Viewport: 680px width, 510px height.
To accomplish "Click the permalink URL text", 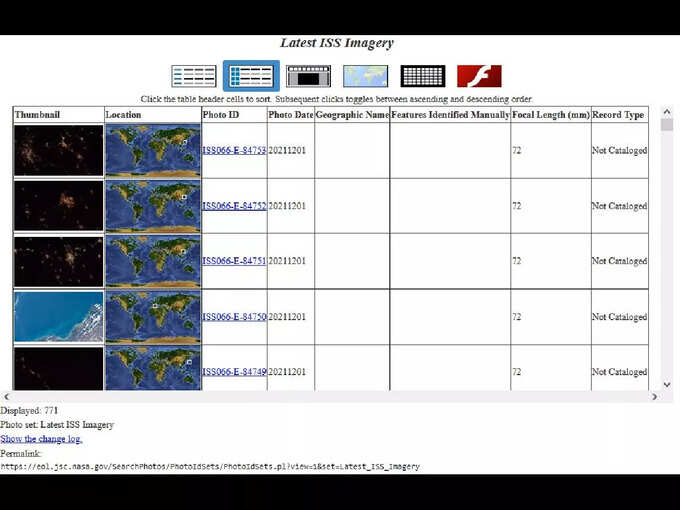I will (210, 467).
